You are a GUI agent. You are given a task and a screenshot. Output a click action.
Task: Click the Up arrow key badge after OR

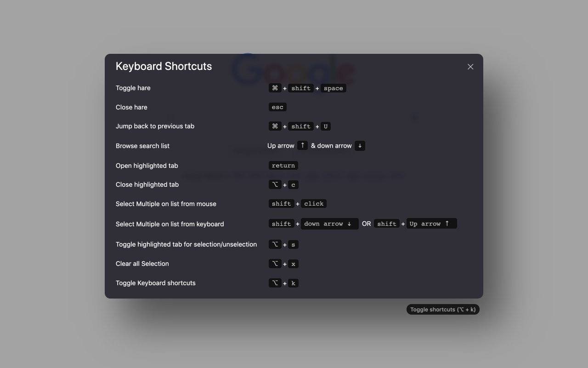pos(432,224)
